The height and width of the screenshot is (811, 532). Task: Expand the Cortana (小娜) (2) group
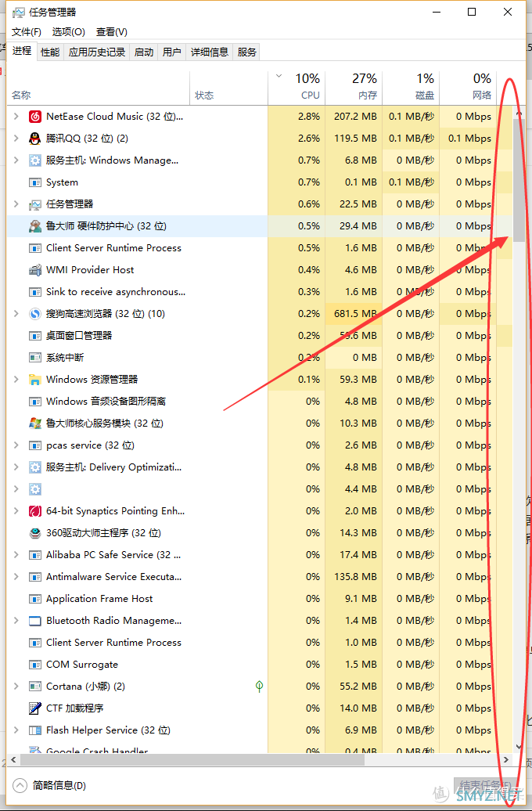pyautogui.click(x=16, y=687)
